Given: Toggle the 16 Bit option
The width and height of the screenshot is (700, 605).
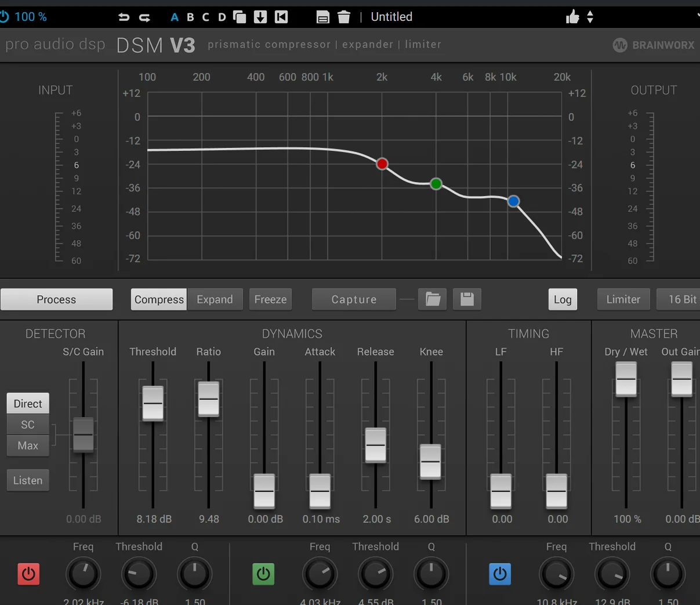Looking at the screenshot, I should tap(679, 299).
